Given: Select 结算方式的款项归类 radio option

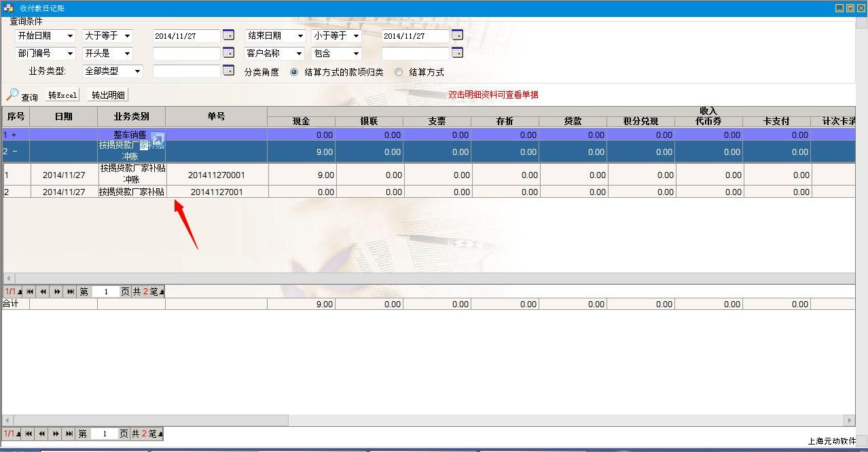Looking at the screenshot, I should tap(294, 72).
